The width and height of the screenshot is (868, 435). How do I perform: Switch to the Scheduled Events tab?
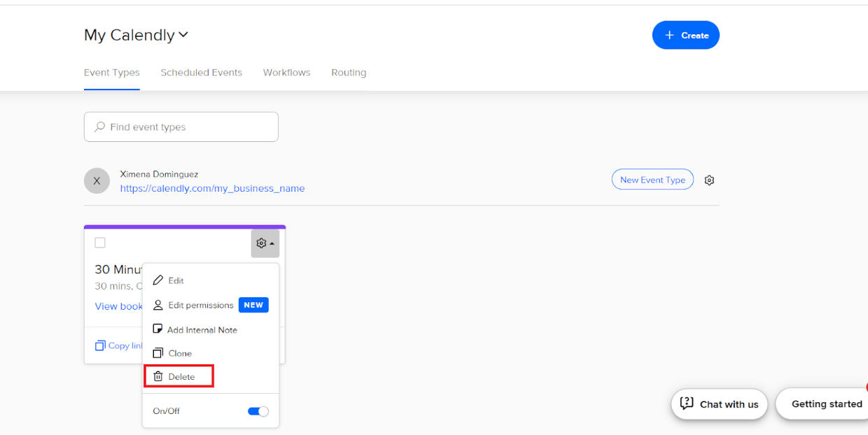point(201,73)
